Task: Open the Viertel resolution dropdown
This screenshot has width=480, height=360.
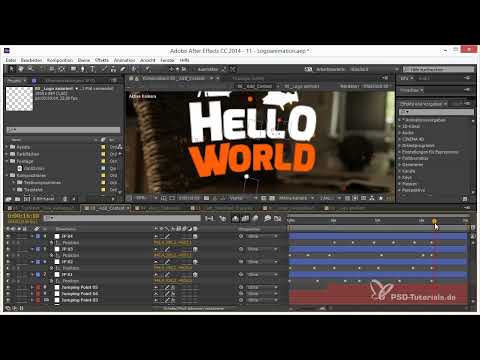Action: tap(243, 198)
